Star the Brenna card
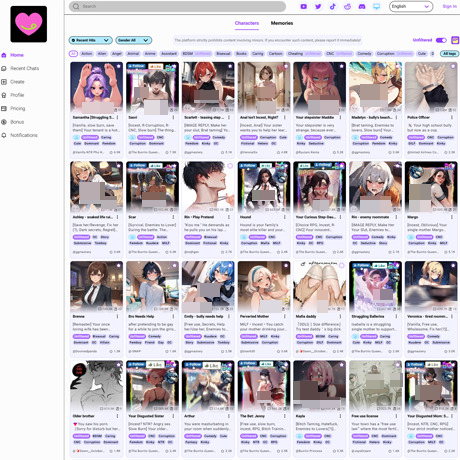 [x=118, y=266]
